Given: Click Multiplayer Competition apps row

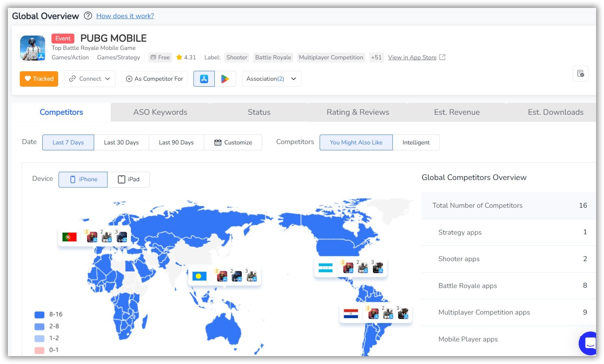Looking at the screenshot, I should [509, 312].
